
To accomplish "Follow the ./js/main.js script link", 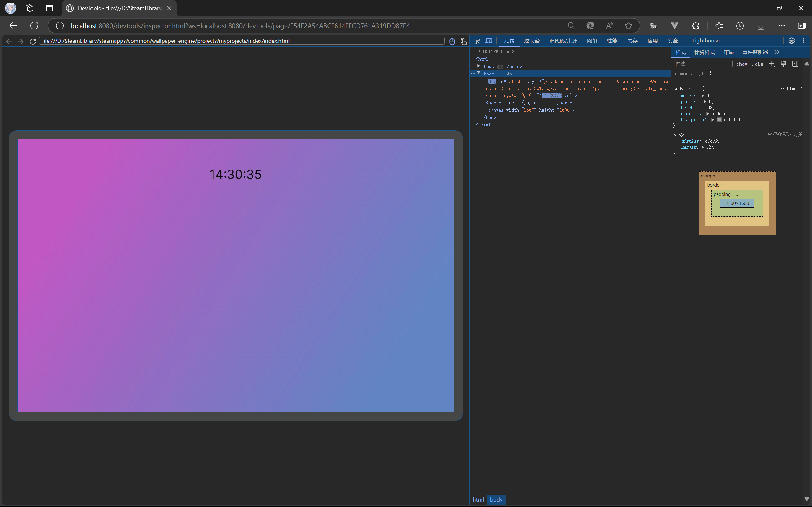I will pyautogui.click(x=534, y=103).
